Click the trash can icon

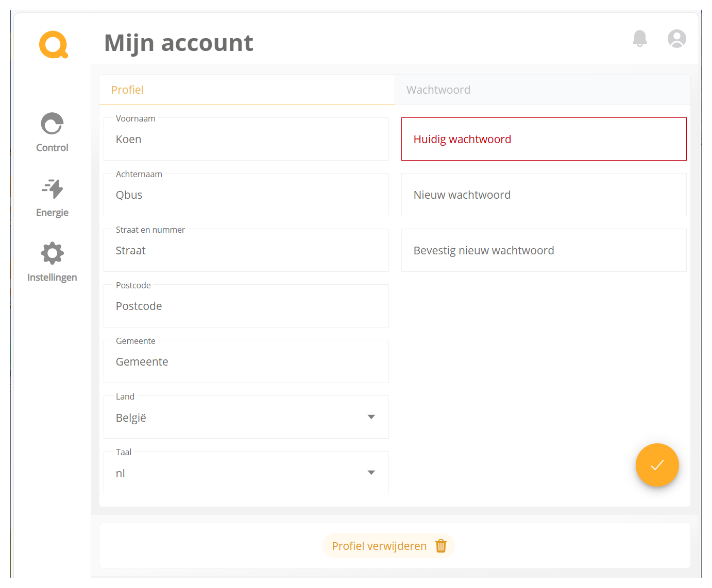[x=440, y=546]
